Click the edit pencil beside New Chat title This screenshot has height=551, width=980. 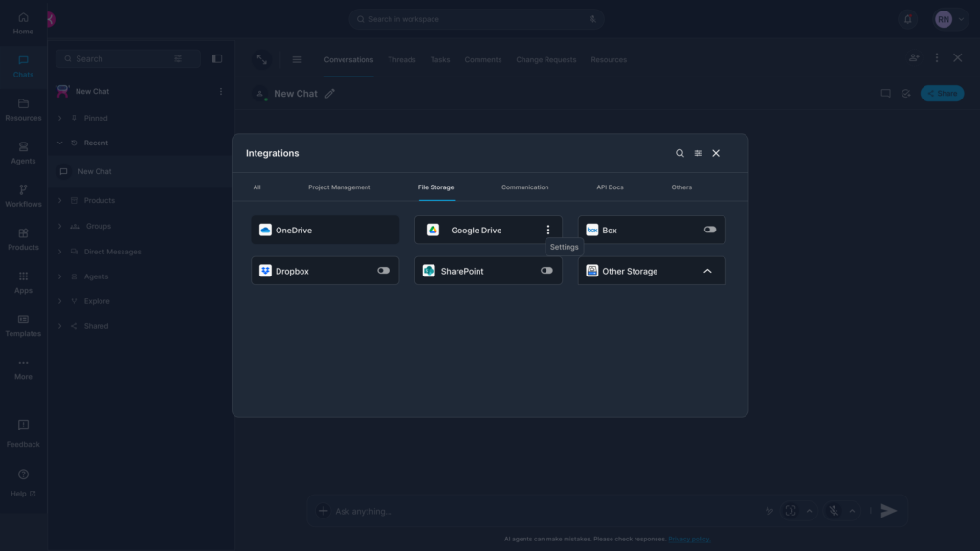330,94
